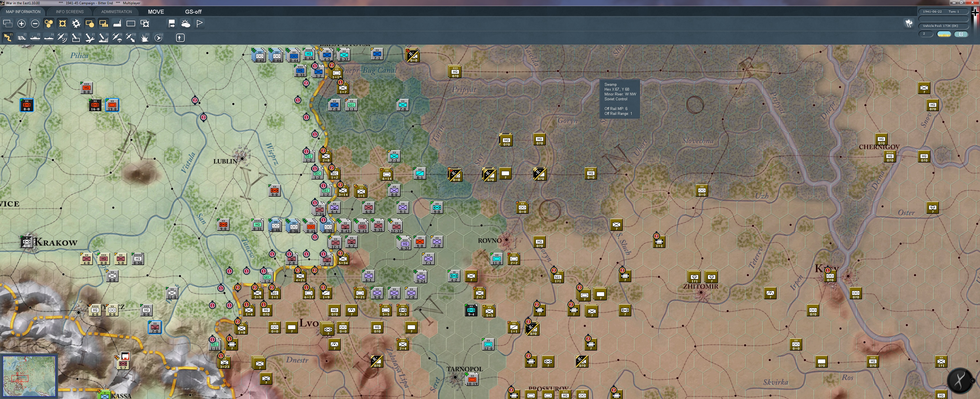Screen dimensions: 980x399
Task: Click the zoom out minus icon
Action: [x=35, y=24]
